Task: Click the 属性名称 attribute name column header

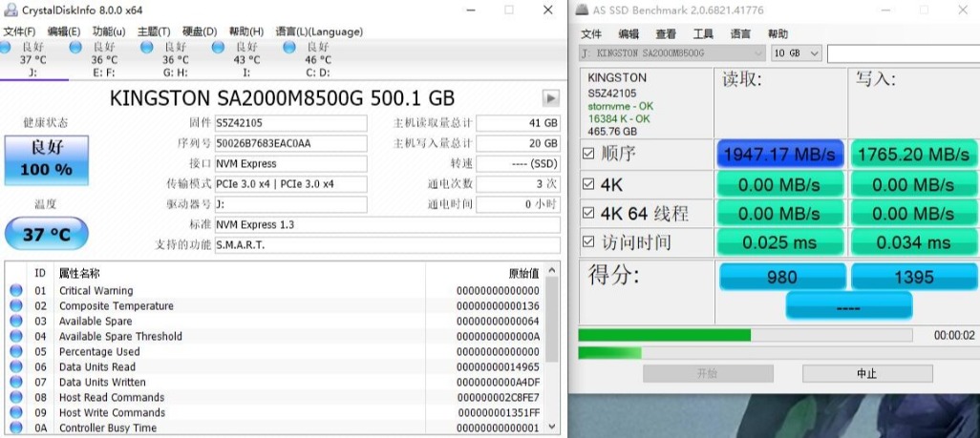Action: point(79,273)
